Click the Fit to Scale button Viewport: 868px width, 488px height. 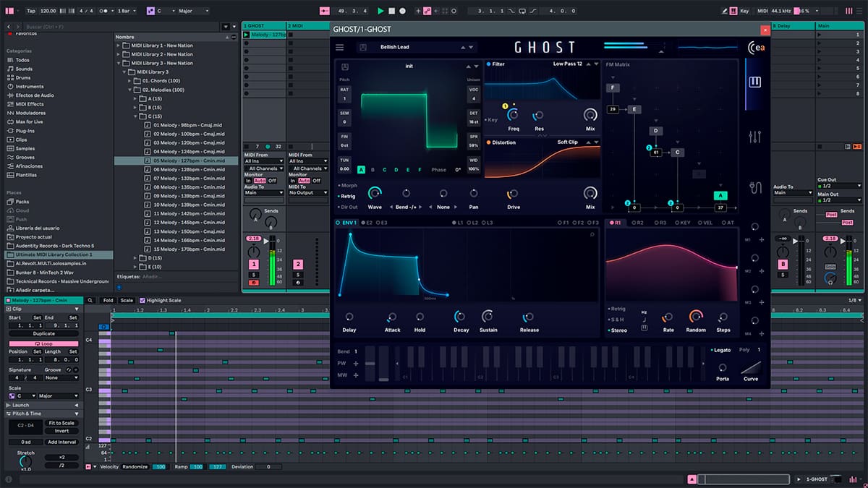pos(61,423)
